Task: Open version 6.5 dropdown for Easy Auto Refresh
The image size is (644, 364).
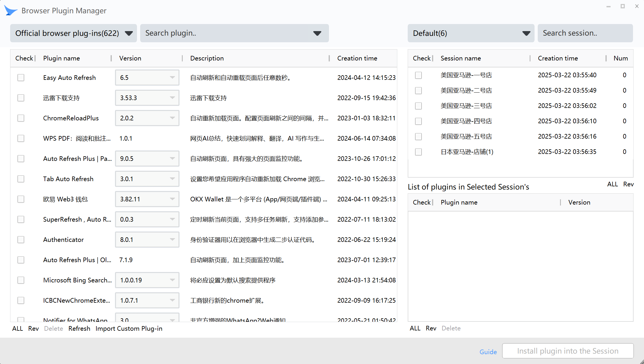Action: tap(147, 78)
